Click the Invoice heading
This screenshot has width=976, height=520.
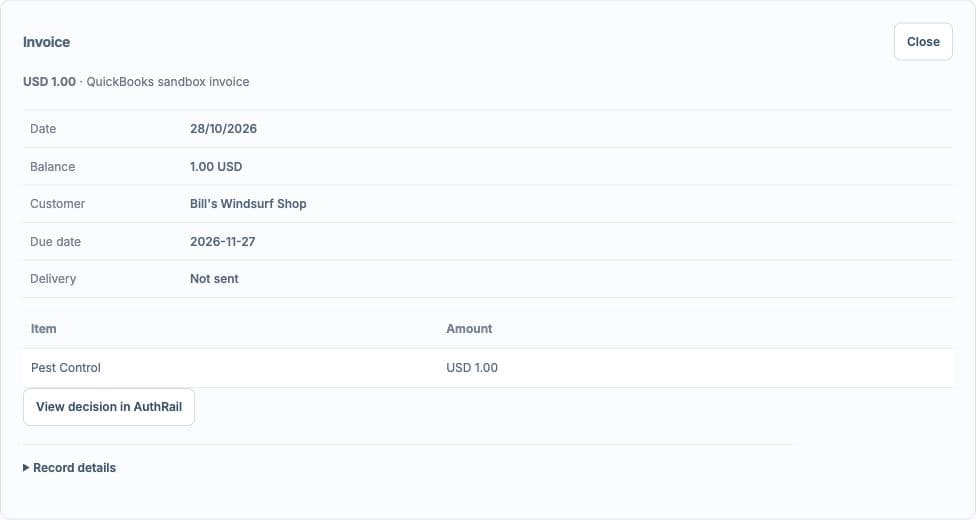point(47,42)
